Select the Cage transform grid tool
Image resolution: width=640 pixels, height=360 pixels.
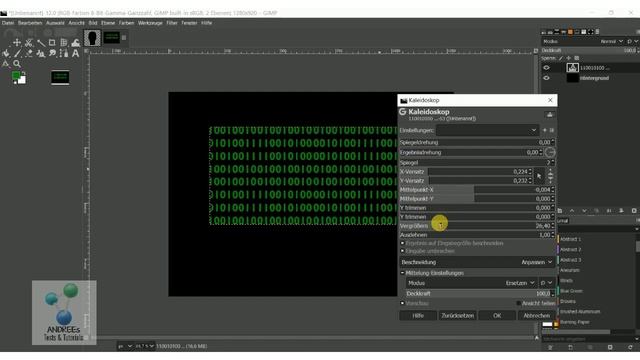coord(64,42)
